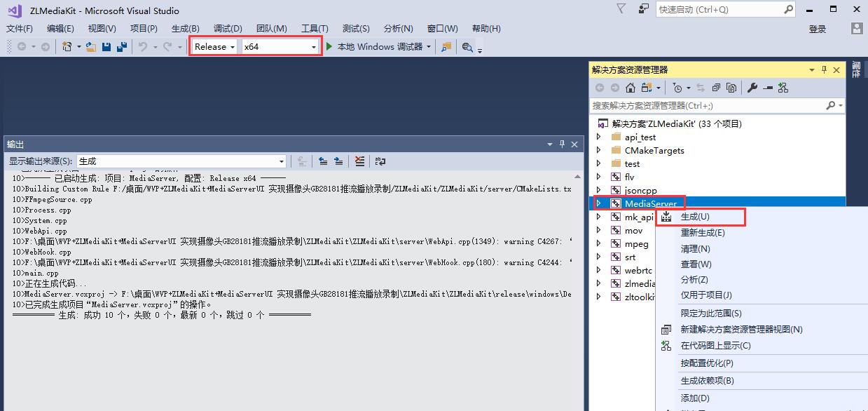Click Show All Files icon in Solution Explorer
868x411 pixels.
tap(731, 88)
